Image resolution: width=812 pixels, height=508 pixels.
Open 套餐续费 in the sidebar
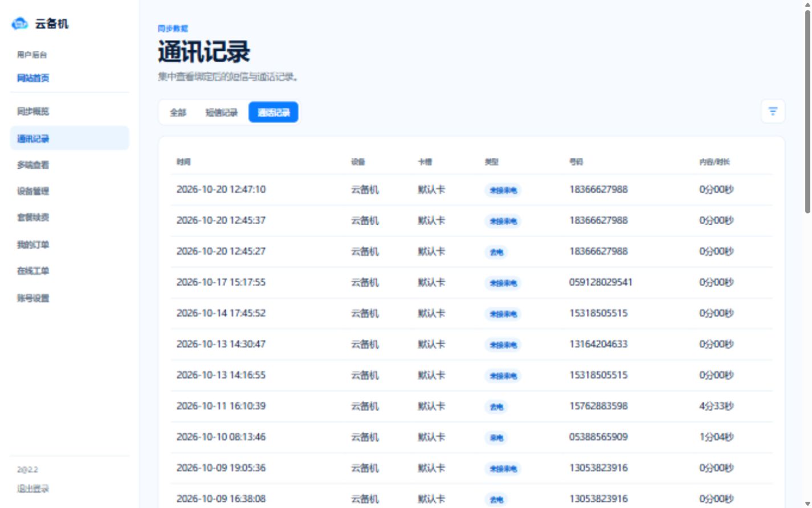click(70, 217)
